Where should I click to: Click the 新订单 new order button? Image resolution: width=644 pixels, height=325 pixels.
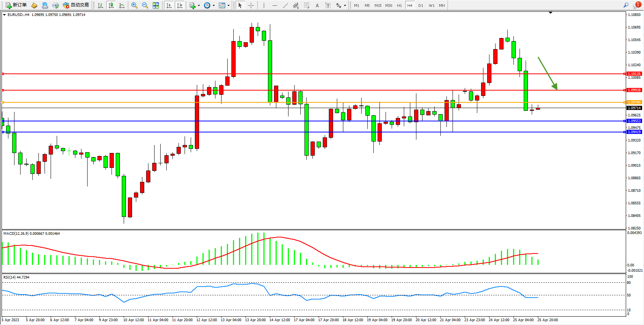coord(16,5)
